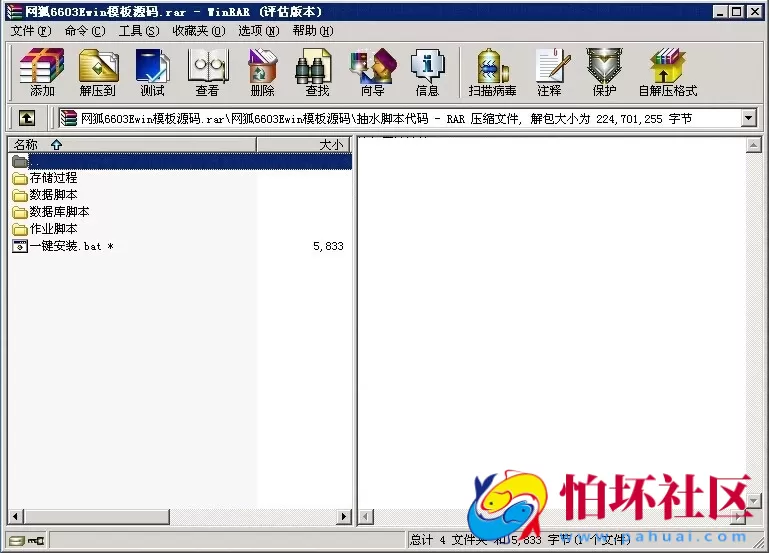769x553 pixels.
Task: Click the 作业脚本 folder name text
Action: [x=53, y=229]
